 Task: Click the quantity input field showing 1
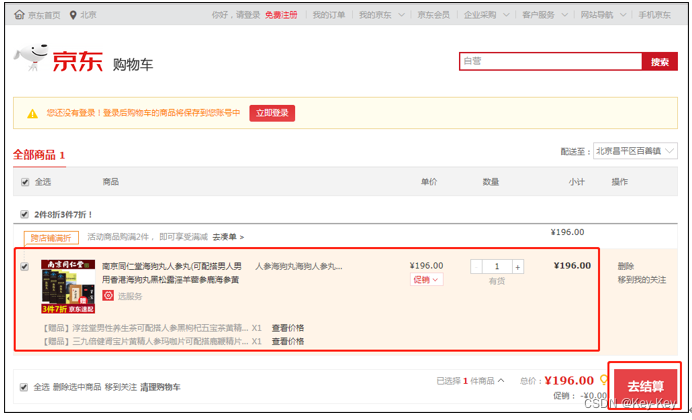point(497,266)
